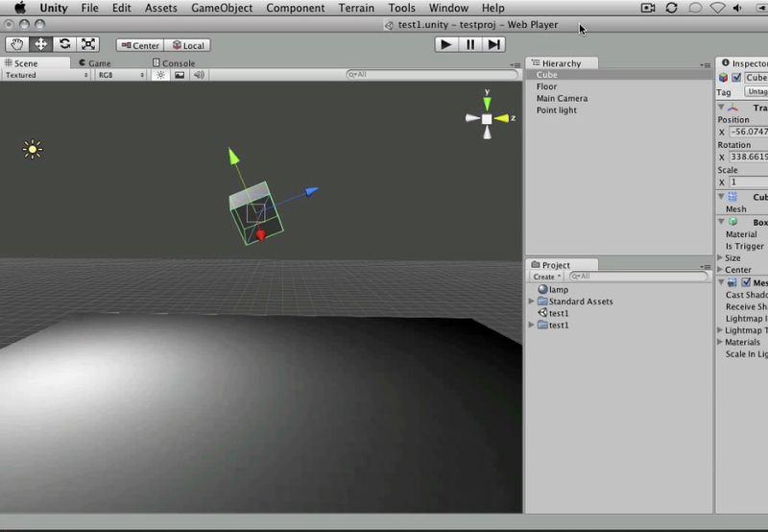This screenshot has height=532, width=768.
Task: Open the Apple menu
Action: tap(20, 8)
